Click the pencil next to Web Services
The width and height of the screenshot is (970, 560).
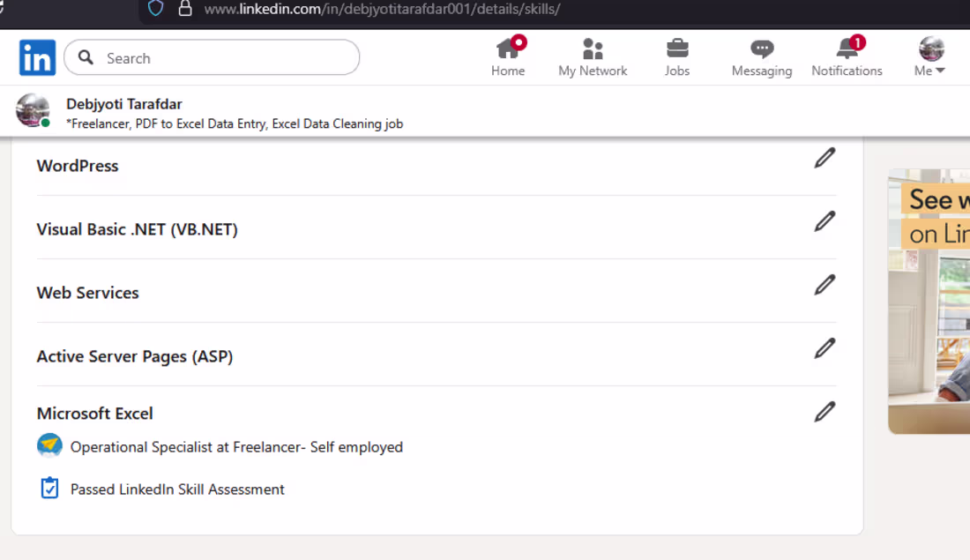point(824,284)
